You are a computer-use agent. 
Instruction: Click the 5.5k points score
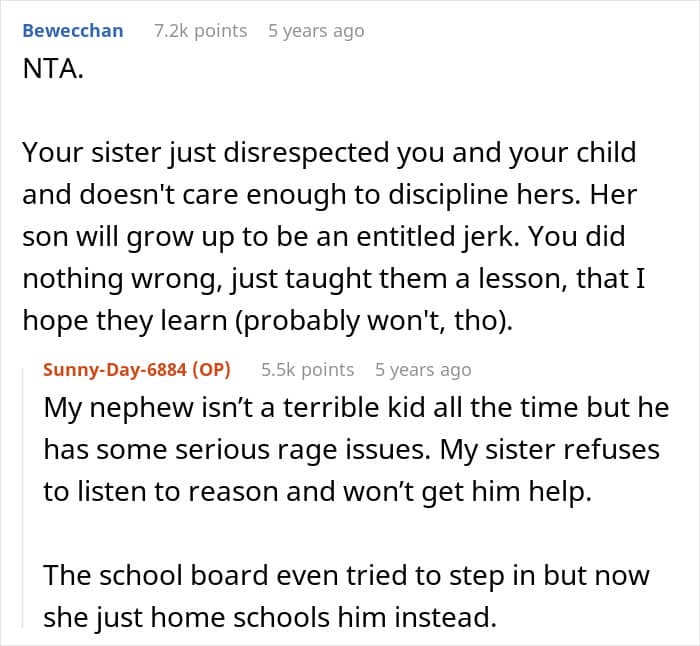307,369
